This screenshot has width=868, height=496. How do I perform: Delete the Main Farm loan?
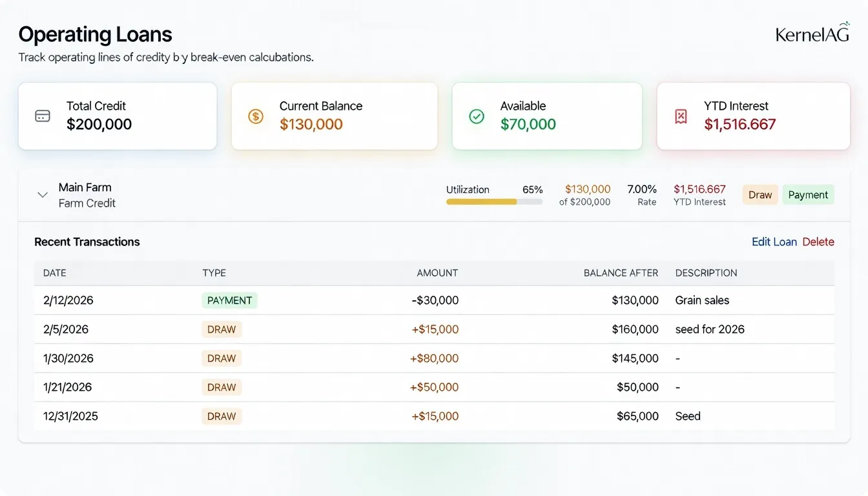818,241
